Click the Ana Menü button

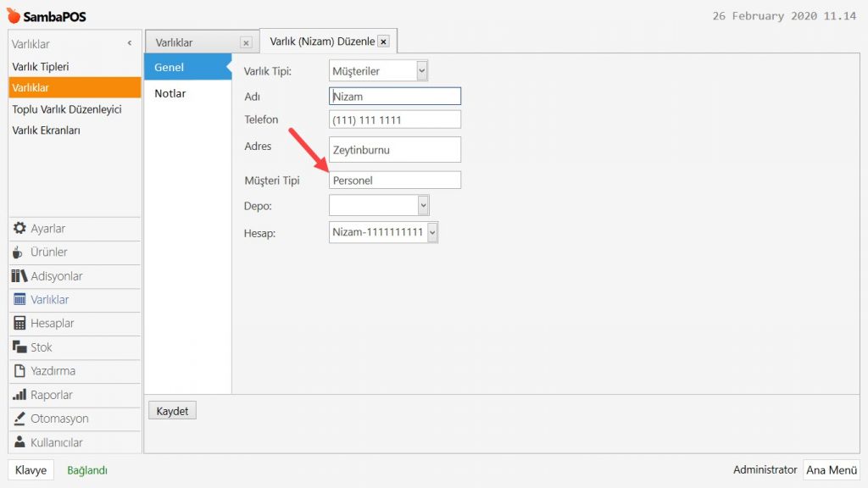pos(832,470)
